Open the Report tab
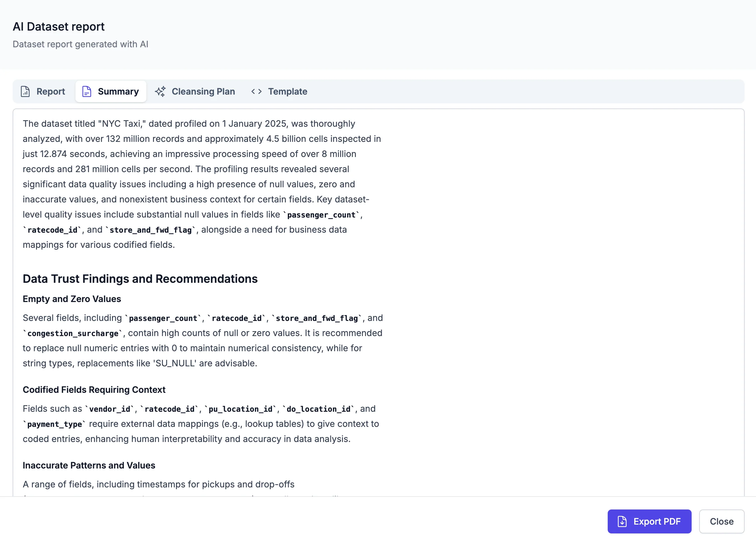 (x=50, y=91)
